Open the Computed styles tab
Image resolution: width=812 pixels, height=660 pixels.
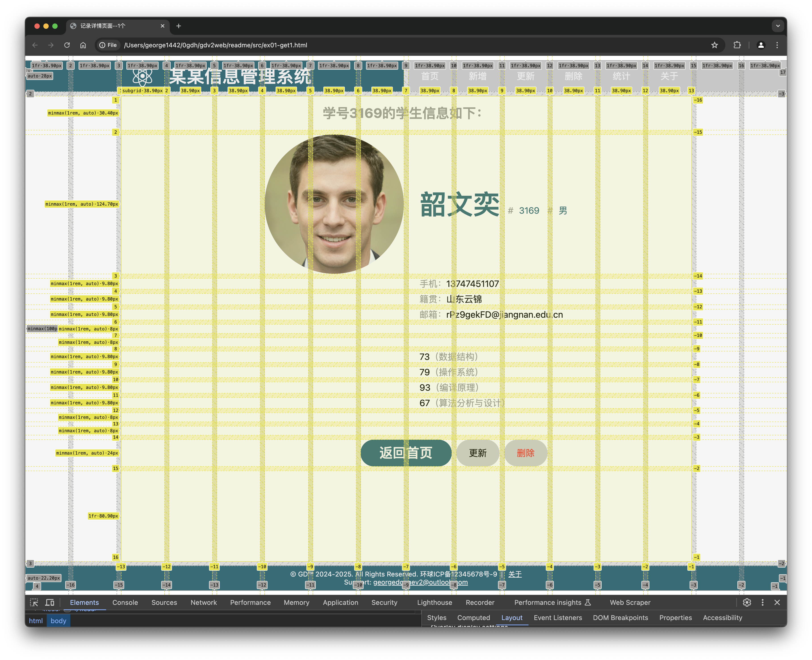tap(473, 618)
